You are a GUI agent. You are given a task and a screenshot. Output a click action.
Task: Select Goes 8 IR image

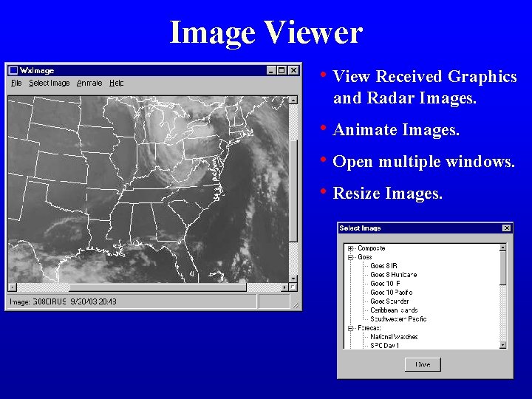[x=383, y=266]
